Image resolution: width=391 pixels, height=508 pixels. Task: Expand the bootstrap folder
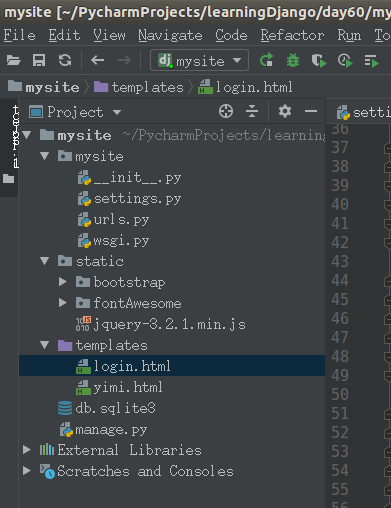(x=62, y=282)
